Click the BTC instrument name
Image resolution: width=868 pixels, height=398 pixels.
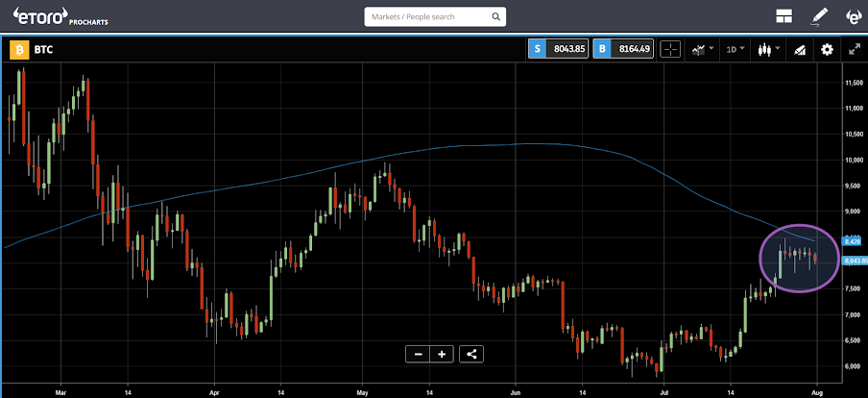(44, 50)
